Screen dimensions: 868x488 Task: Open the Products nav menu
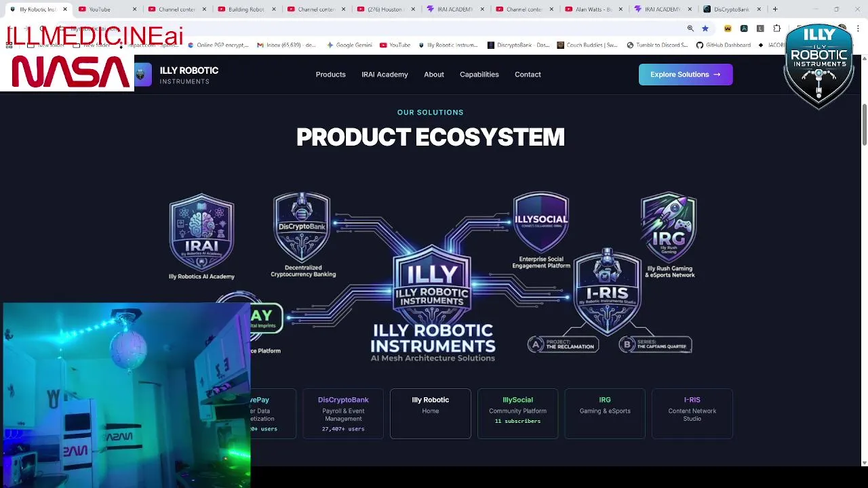(x=330, y=75)
